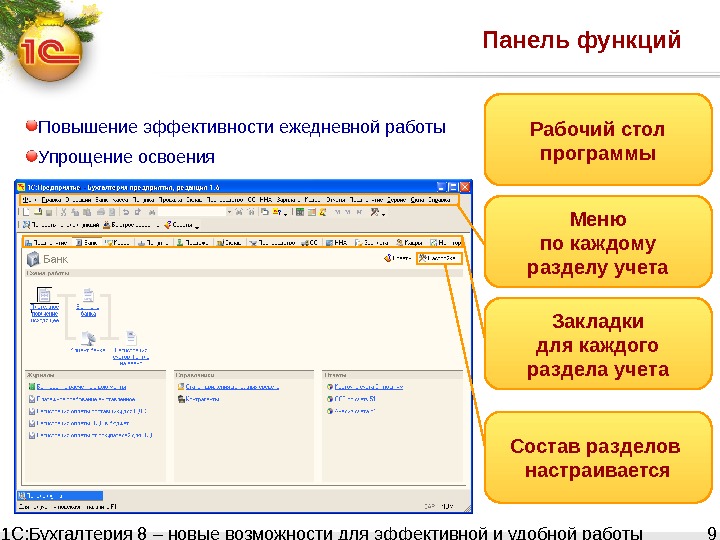Click the binoculars Find toolbar icon
This screenshot has height=540, width=720.
152,212
